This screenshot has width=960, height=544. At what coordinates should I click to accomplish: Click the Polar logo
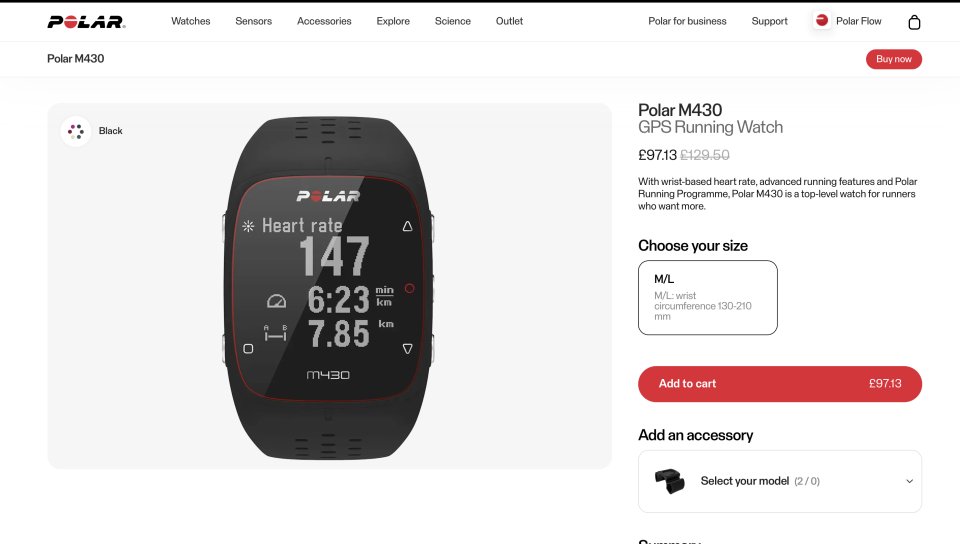pyautogui.click(x=86, y=22)
